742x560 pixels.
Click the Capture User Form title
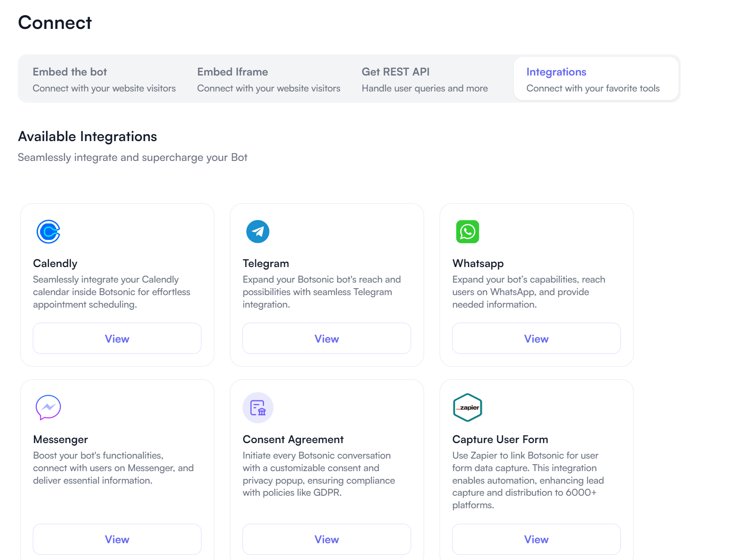click(x=500, y=439)
